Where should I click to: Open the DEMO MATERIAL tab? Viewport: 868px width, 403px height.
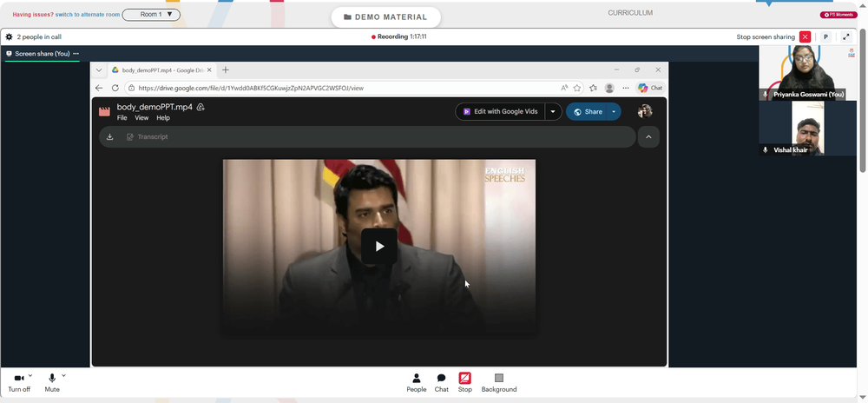pyautogui.click(x=386, y=17)
